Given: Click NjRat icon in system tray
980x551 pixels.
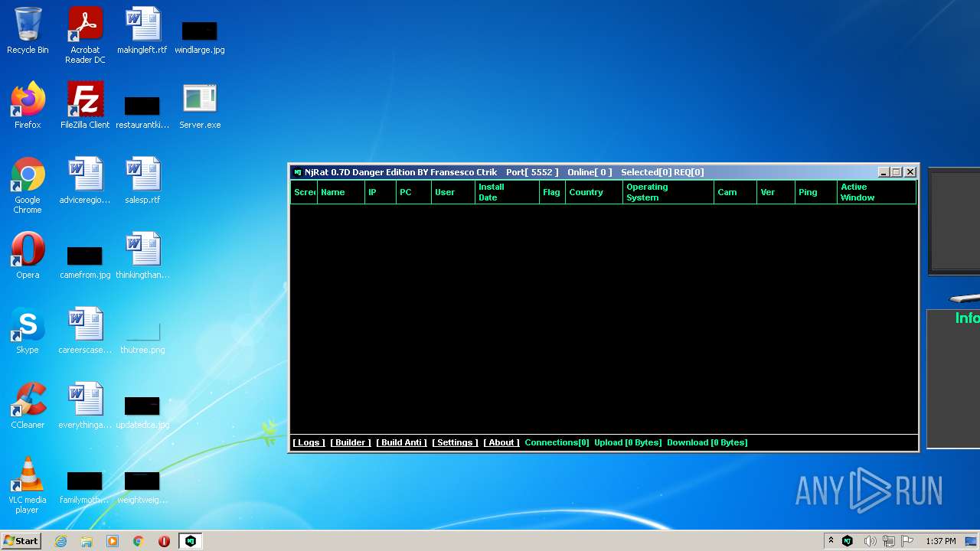Looking at the screenshot, I should point(848,541).
